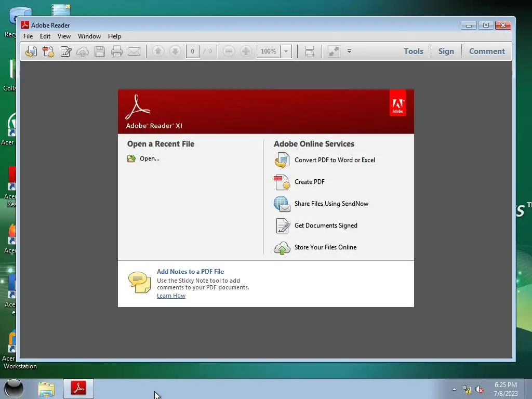Open the zoom level dropdown arrow
The width and height of the screenshot is (532, 399).
(286, 51)
